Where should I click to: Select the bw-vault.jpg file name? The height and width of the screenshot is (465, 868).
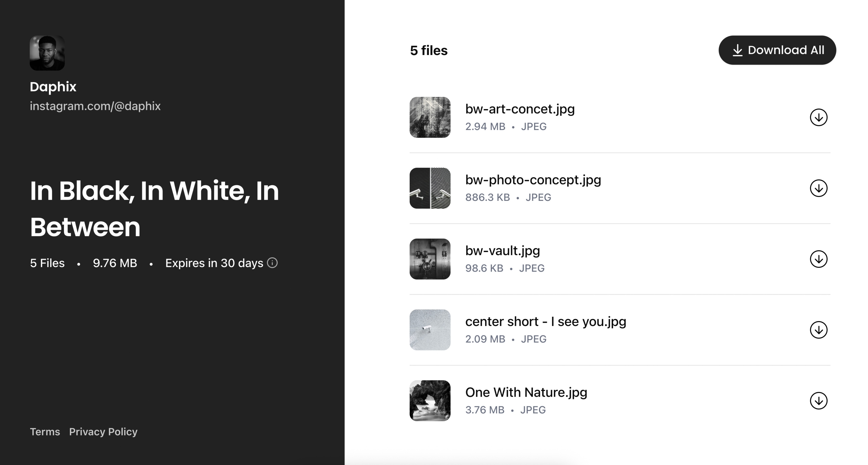click(x=502, y=251)
